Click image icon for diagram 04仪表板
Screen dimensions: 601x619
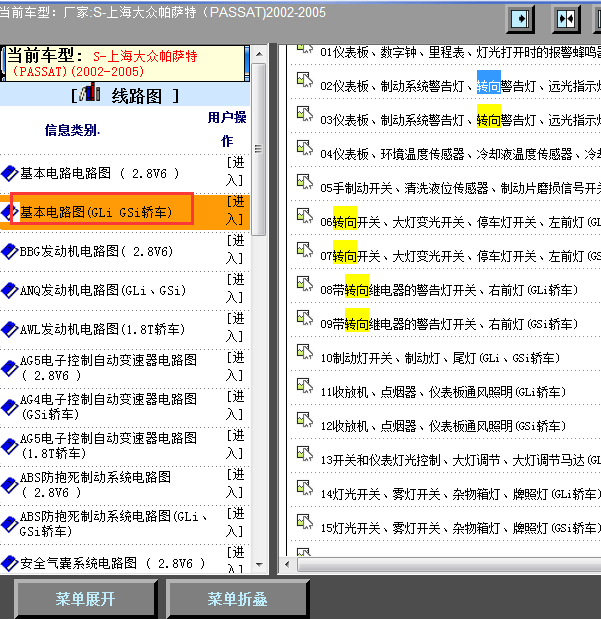[305, 148]
